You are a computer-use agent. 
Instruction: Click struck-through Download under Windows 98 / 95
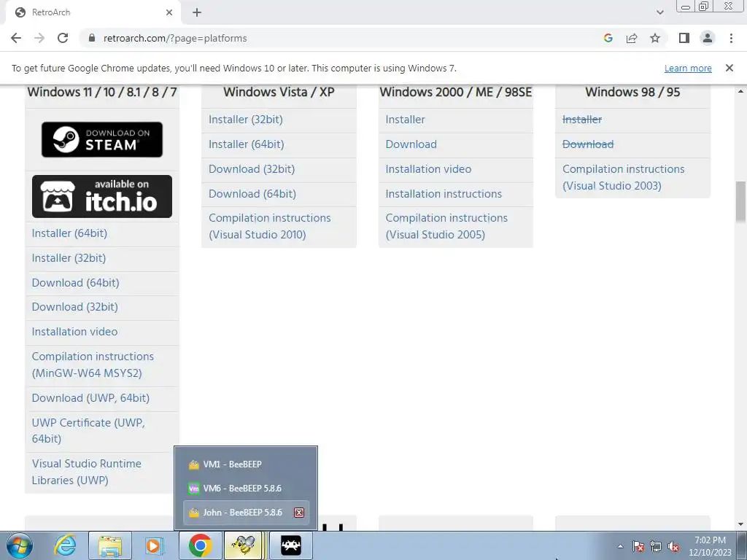pyautogui.click(x=588, y=144)
